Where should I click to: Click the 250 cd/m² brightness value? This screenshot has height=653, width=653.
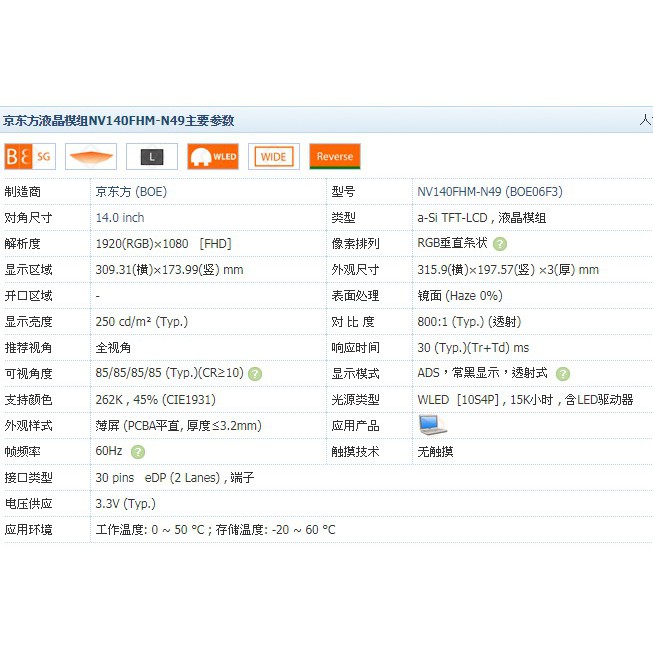[x=141, y=321]
